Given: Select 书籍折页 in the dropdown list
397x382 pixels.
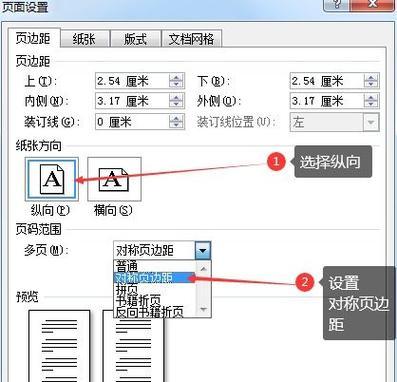Looking at the screenshot, I should coord(155,300).
